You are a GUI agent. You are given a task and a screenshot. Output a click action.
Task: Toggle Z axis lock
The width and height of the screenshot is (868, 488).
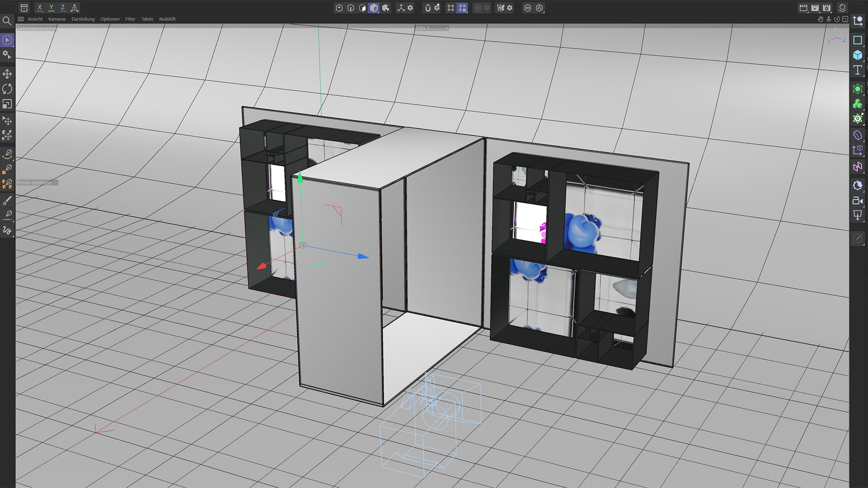(x=63, y=8)
